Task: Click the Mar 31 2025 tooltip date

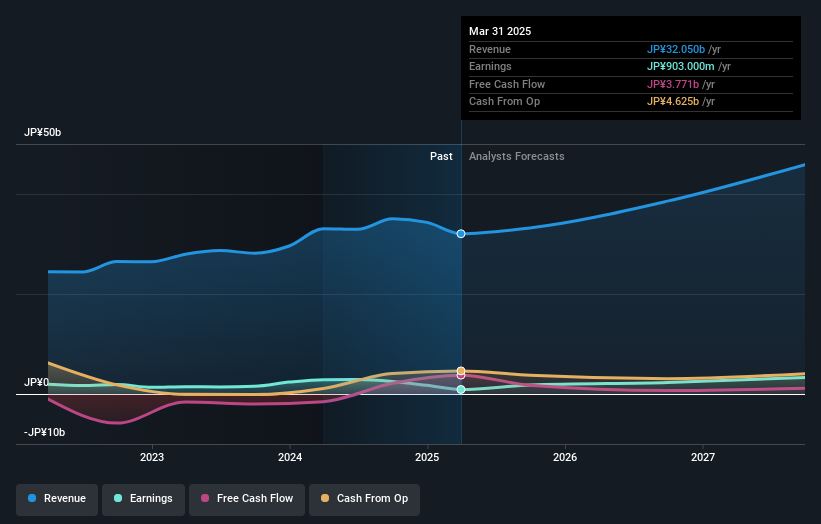Action: click(500, 31)
